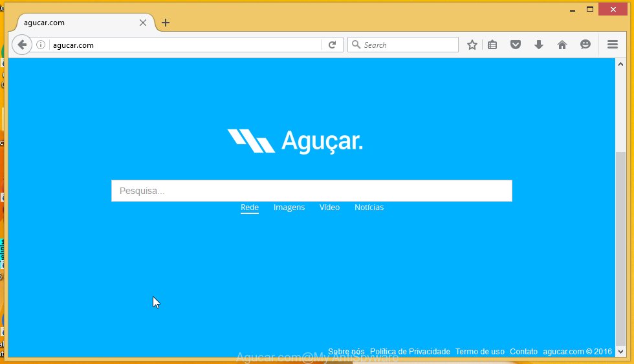Show bookmarks list icon
The width and height of the screenshot is (634, 364).
pos(492,45)
